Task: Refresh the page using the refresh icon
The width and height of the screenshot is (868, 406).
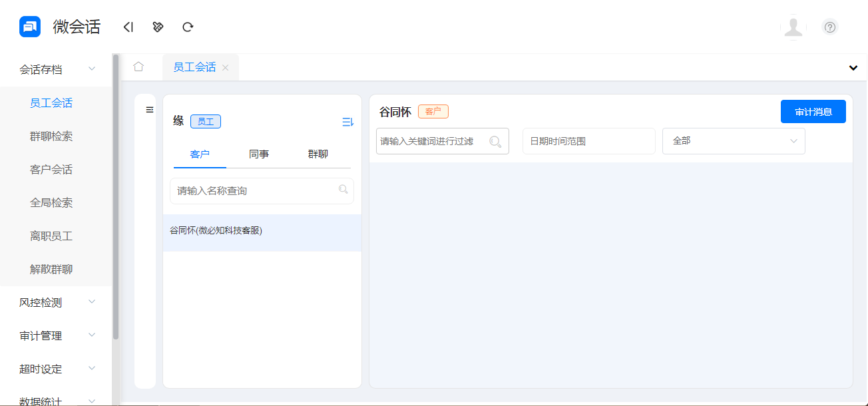Action: (x=188, y=27)
